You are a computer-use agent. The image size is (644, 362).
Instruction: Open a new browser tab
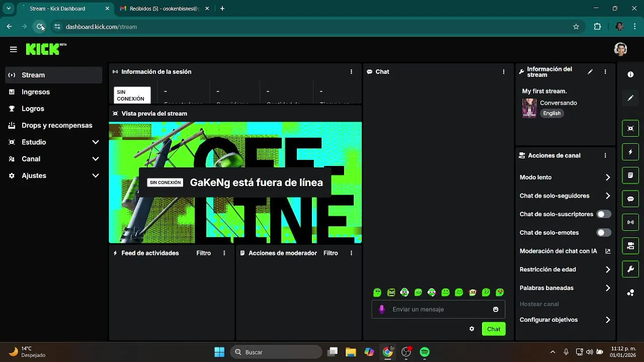coord(222,9)
